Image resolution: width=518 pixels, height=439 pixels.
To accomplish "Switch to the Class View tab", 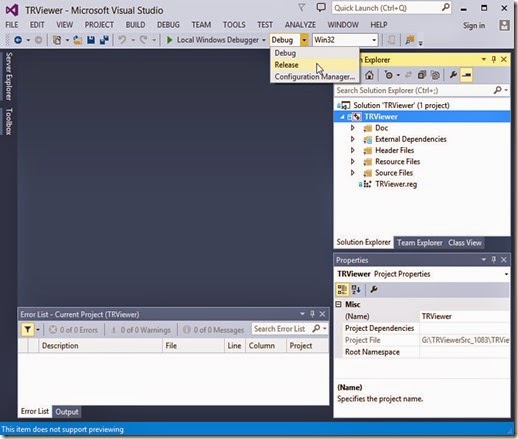I will tap(465, 243).
